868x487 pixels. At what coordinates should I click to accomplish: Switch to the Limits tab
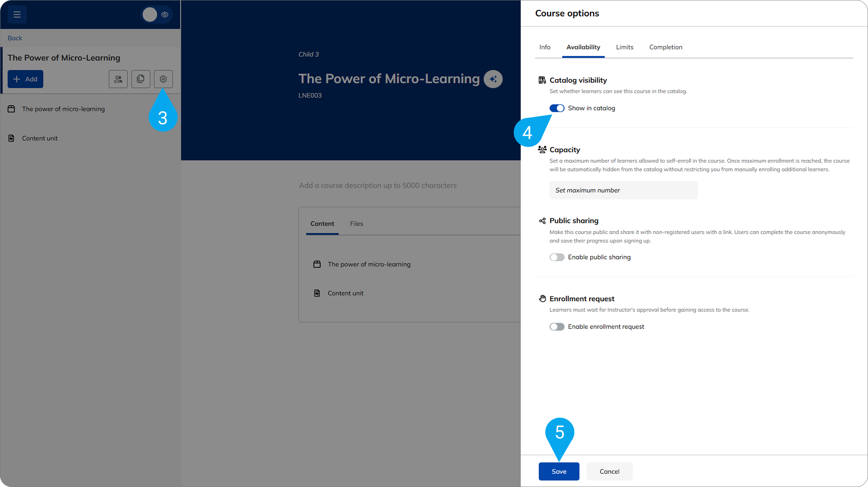(x=624, y=47)
